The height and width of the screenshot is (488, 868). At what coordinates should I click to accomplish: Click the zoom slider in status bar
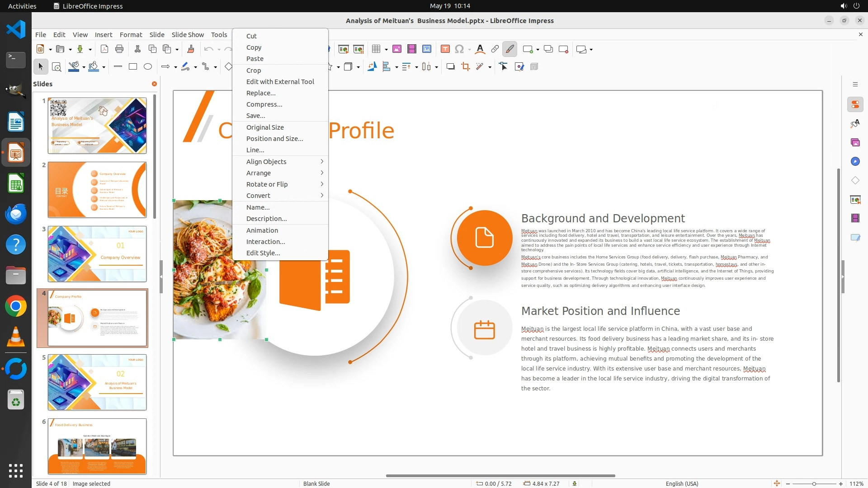point(814,483)
